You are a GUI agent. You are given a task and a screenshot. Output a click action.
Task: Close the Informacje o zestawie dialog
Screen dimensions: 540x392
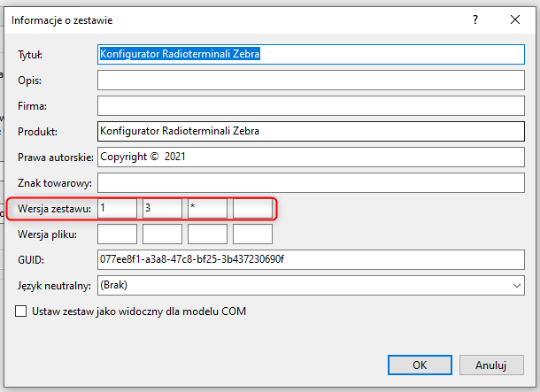point(515,19)
